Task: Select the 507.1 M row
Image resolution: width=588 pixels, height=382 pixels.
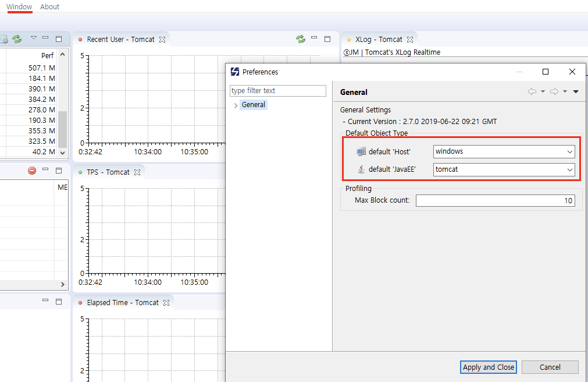Action: pos(28,68)
